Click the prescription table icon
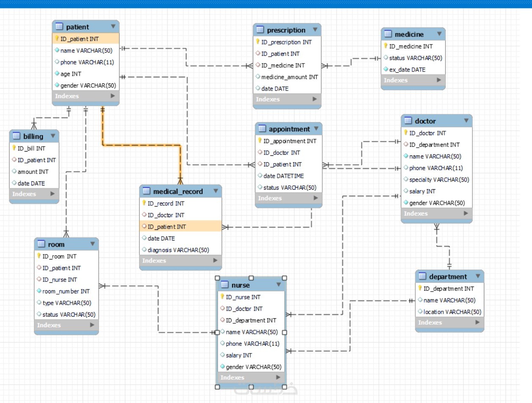 (x=260, y=30)
